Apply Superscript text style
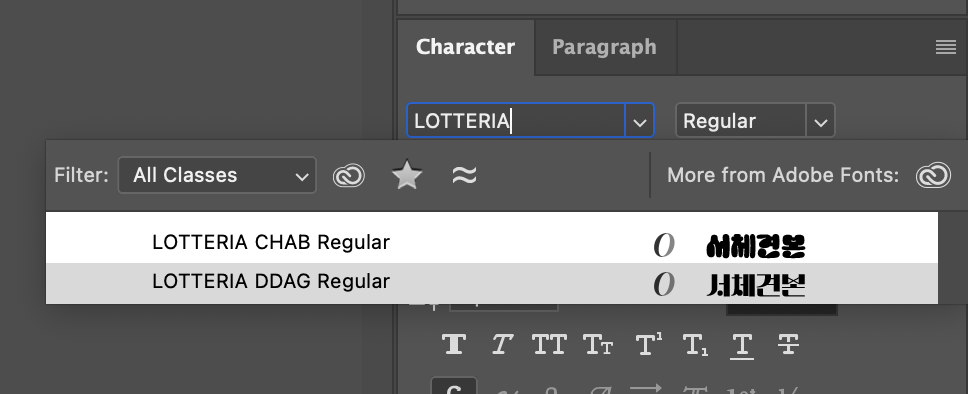 pos(648,345)
